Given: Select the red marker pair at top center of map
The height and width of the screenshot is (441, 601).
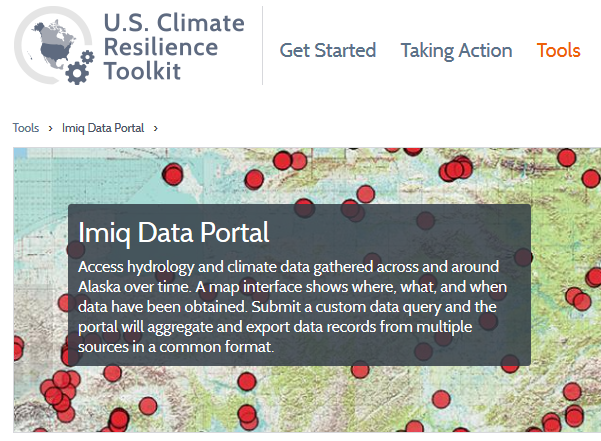Looking at the screenshot, I should pos(290,160).
